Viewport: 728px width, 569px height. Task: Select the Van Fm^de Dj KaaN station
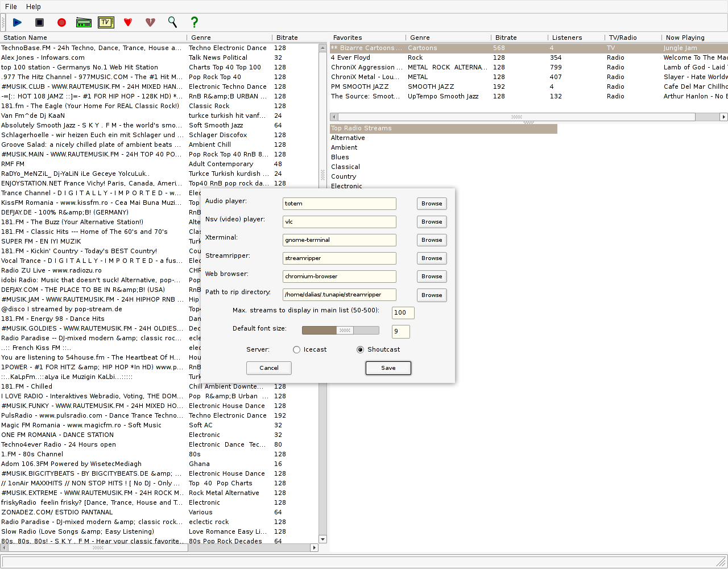tap(159, 116)
